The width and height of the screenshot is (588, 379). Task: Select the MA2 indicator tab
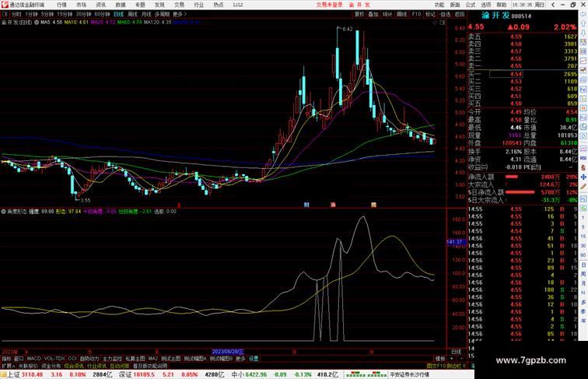(152, 359)
